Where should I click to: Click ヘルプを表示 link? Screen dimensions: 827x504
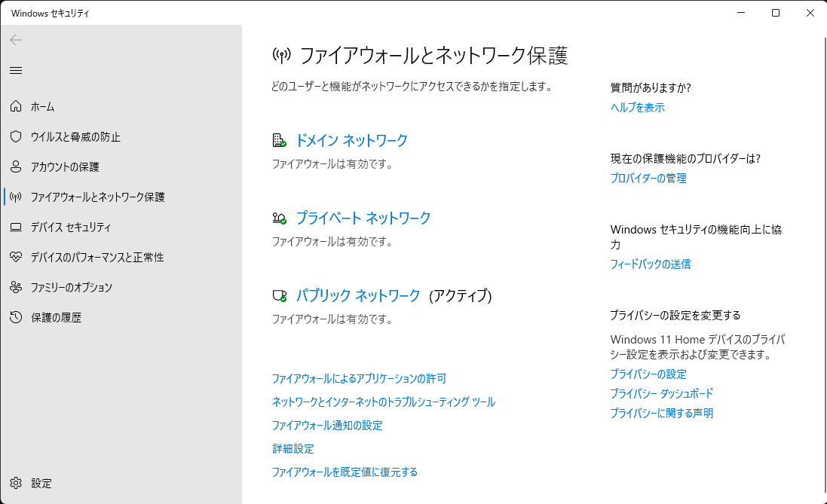click(637, 108)
